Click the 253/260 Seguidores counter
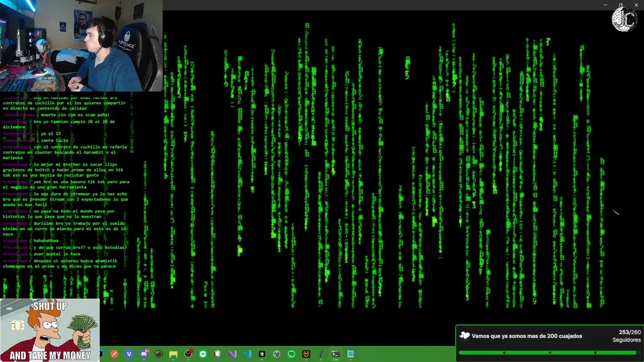Image resolution: width=644 pixels, height=362 pixels. click(x=627, y=336)
